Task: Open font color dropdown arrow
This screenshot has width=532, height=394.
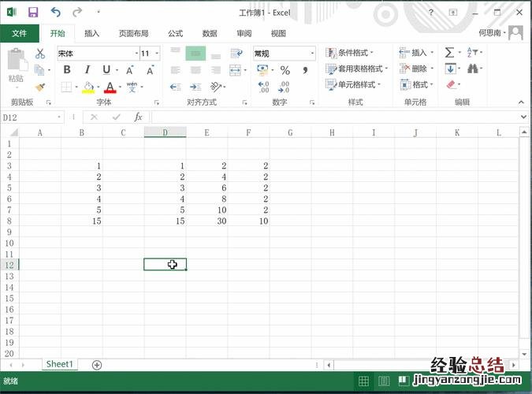Action: [120, 87]
